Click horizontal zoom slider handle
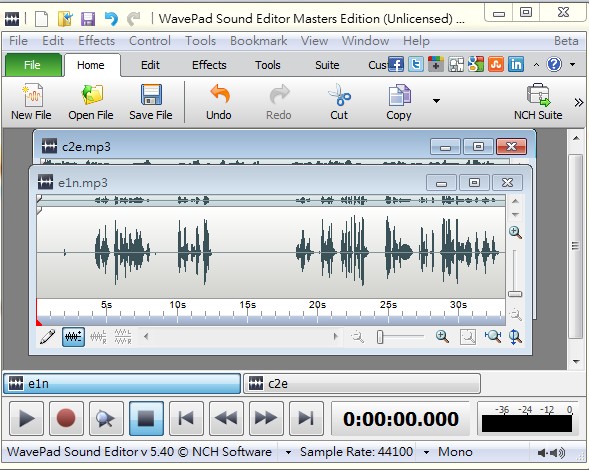 click(380, 337)
